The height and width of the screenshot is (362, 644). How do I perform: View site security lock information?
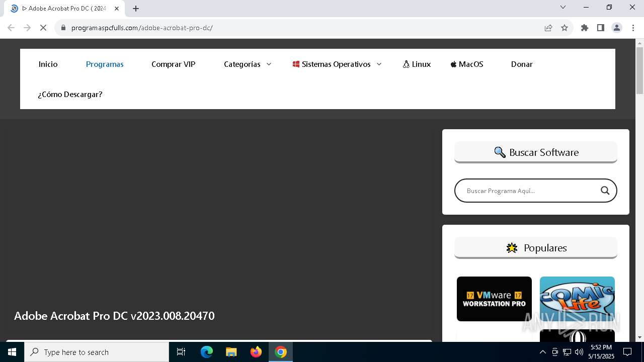click(63, 28)
